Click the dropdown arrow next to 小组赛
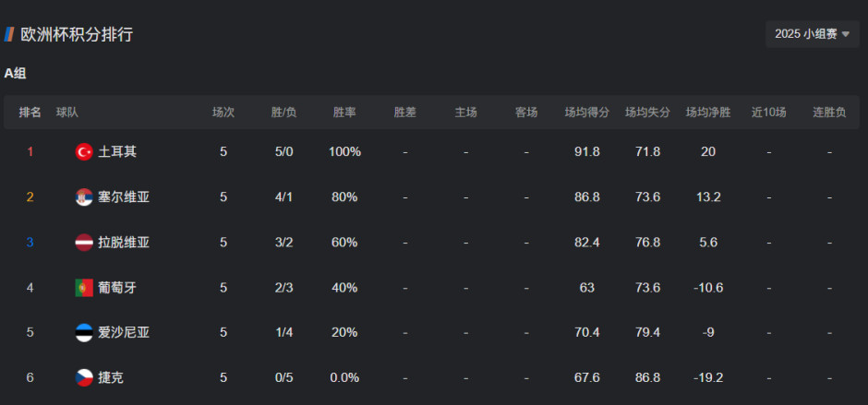Image resolution: width=868 pixels, height=405 pixels. click(x=845, y=35)
